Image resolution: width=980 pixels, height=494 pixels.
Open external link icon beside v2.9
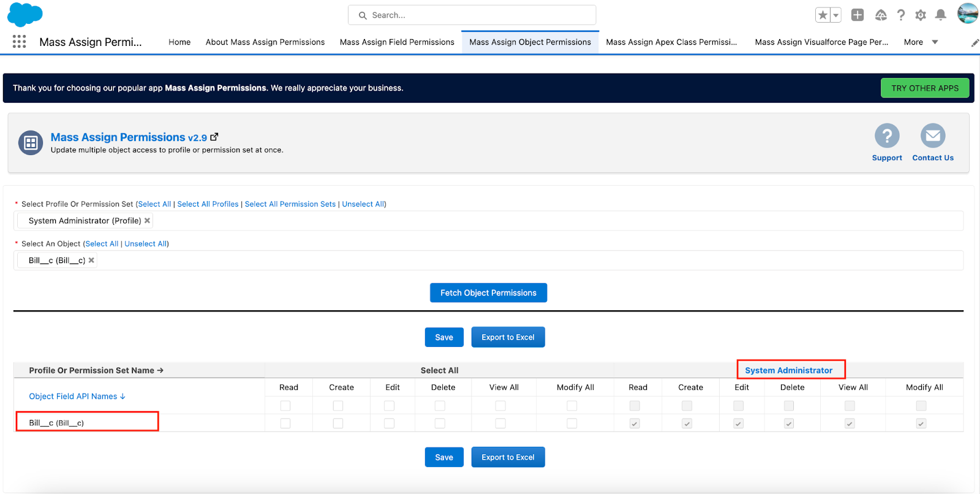pos(214,137)
